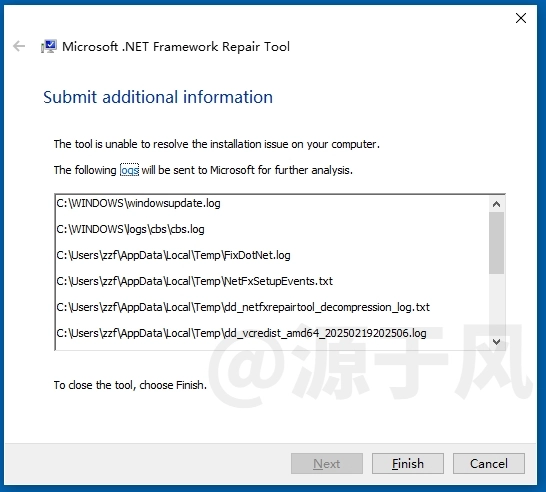Click the 'To close the tool' instruction text
The width and height of the screenshot is (546, 492).
[x=130, y=385]
